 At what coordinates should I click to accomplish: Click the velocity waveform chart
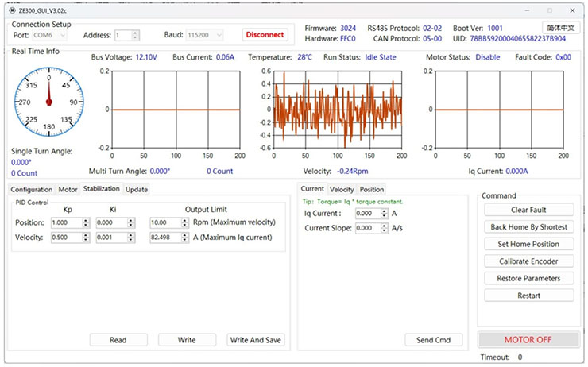coord(338,110)
